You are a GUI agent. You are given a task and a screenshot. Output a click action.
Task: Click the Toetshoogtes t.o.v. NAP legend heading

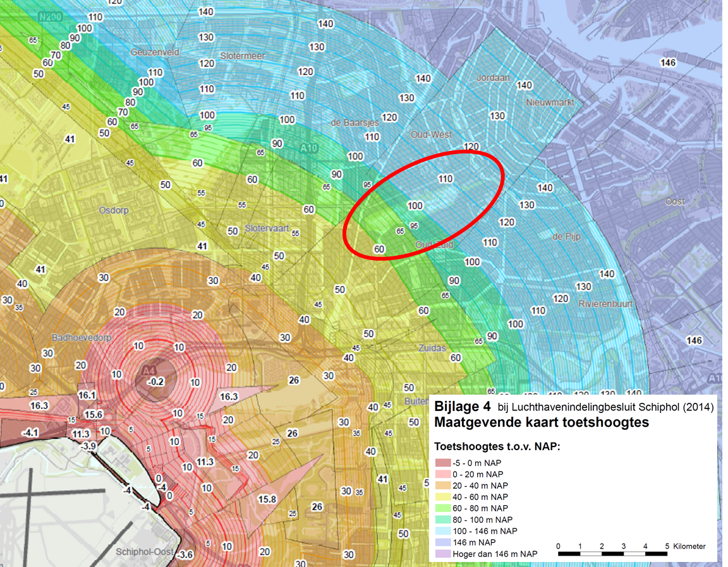[x=497, y=446]
